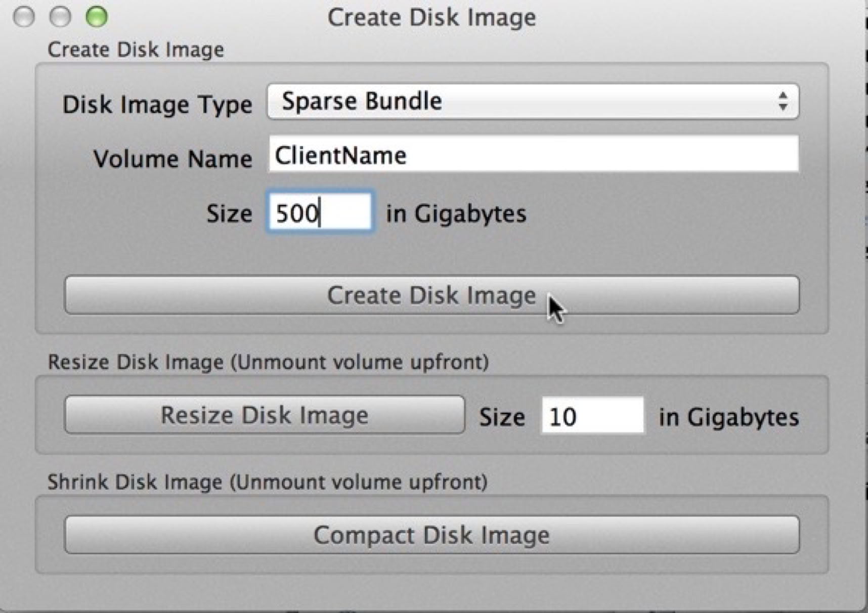
Task: Click the "Shrink Disk Image (Unmount volume upfront)" heading
Action: click(x=267, y=482)
